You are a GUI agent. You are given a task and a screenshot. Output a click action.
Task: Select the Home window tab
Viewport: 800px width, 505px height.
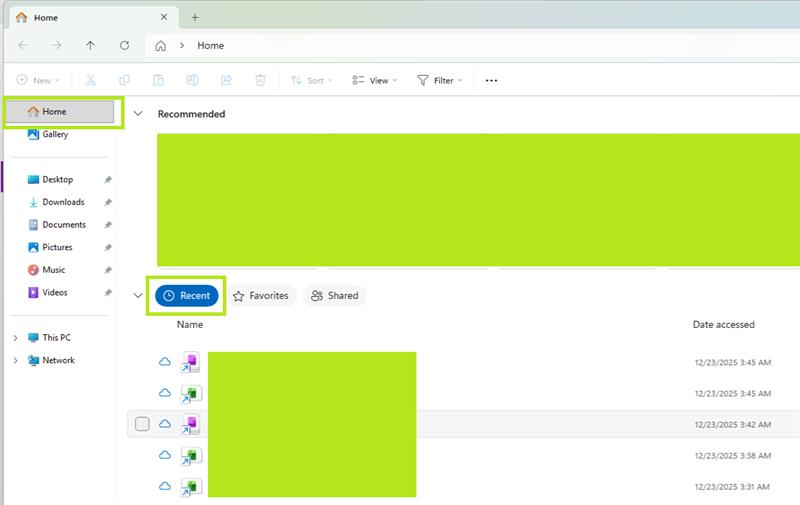(92, 17)
